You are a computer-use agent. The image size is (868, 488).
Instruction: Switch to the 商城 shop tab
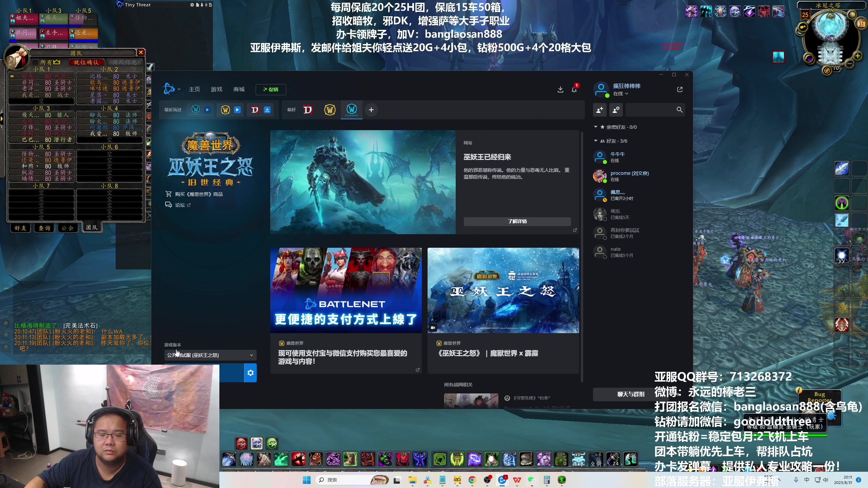[x=238, y=89]
